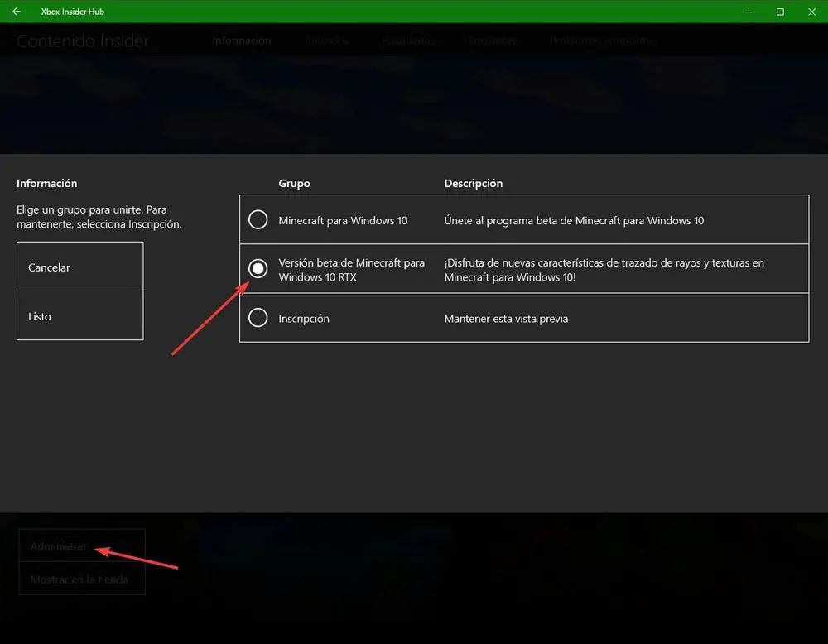Confirm the selection with the Listo button
This screenshot has height=644, width=828.
click(79, 315)
